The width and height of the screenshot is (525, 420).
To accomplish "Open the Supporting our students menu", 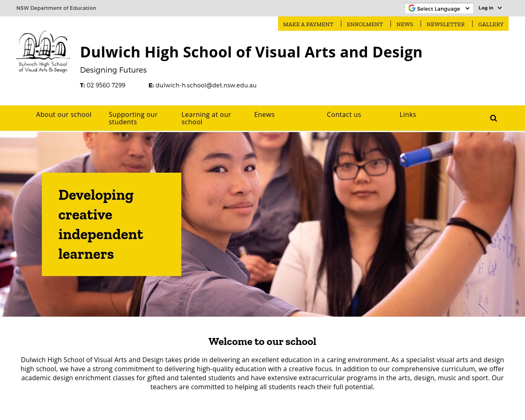I will coord(133,118).
